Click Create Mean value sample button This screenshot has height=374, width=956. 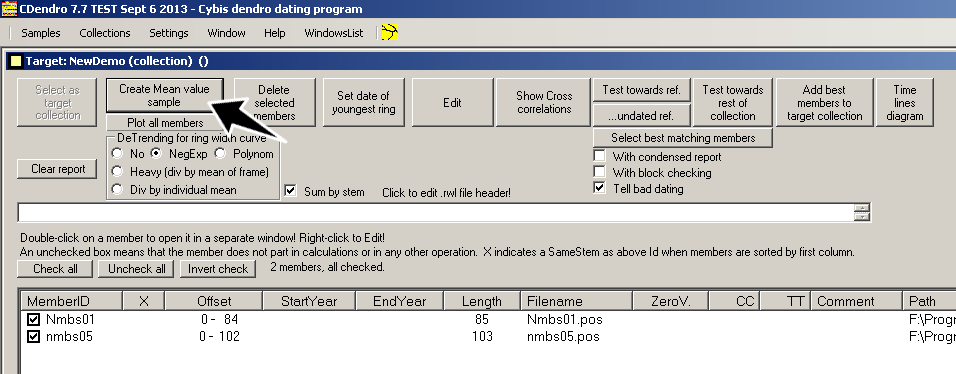165,95
